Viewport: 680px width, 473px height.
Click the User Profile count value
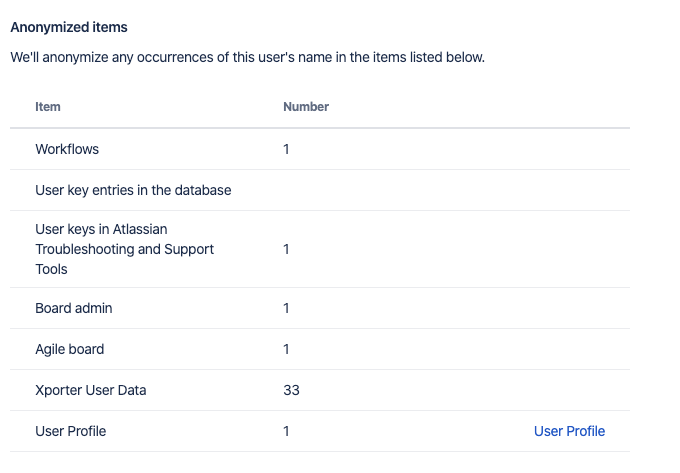tap(286, 431)
